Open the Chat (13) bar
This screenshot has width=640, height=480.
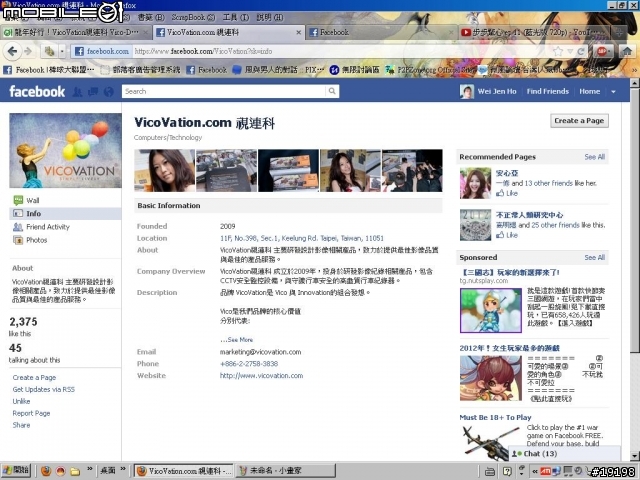point(564,453)
